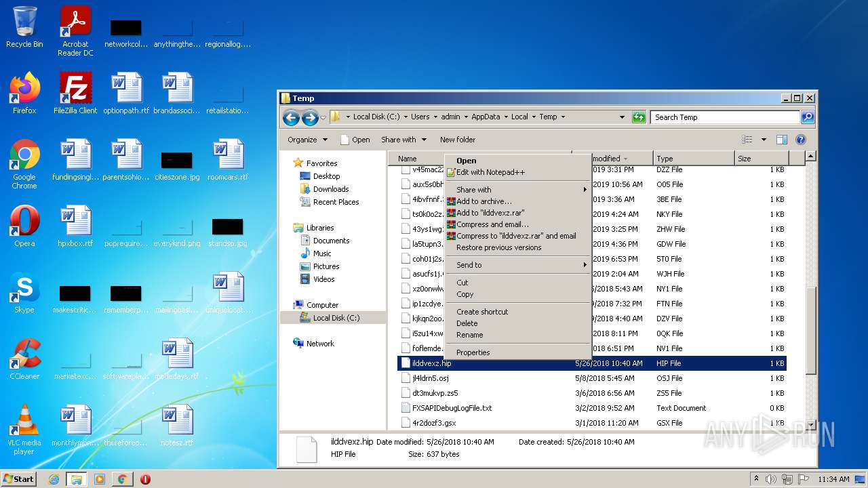Choose Delete in context menu
The width and height of the screenshot is (868, 488).
tap(517, 323)
